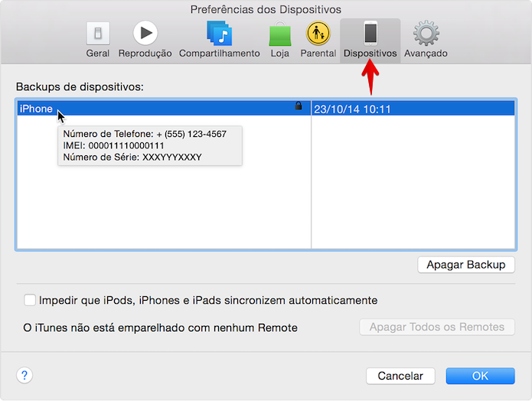Click the Geral tab label
532x401 pixels.
(98, 54)
